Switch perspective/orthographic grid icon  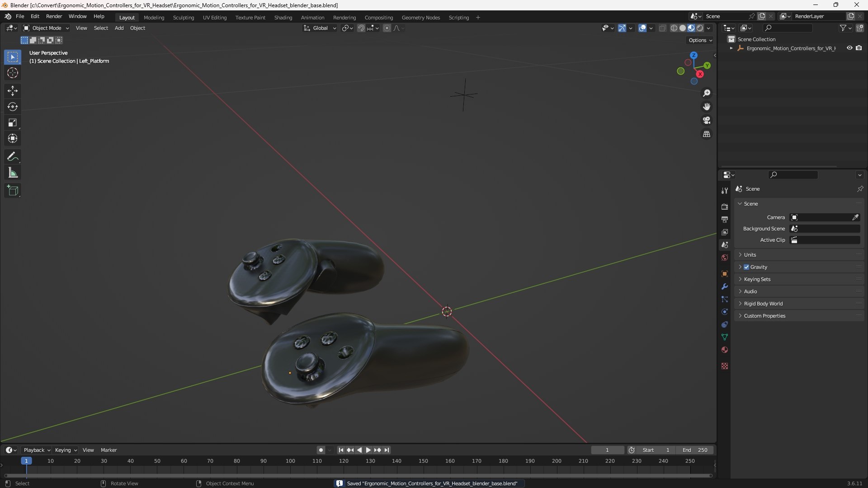[x=707, y=134]
